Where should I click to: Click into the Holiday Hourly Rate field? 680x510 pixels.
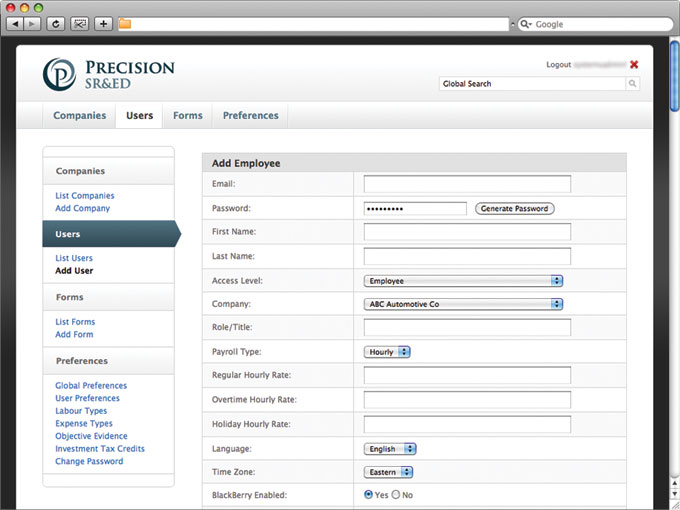(467, 424)
